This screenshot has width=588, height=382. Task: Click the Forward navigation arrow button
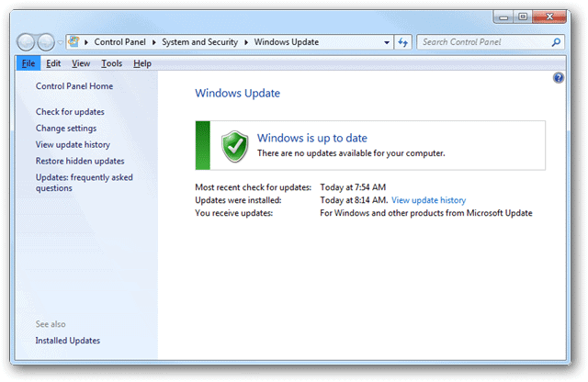pyautogui.click(x=46, y=42)
